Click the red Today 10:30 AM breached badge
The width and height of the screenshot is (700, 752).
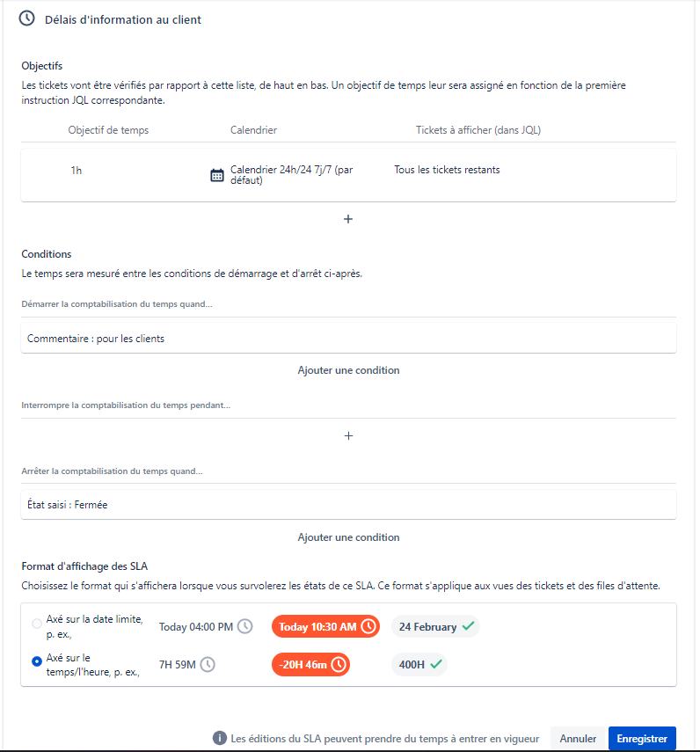325,626
